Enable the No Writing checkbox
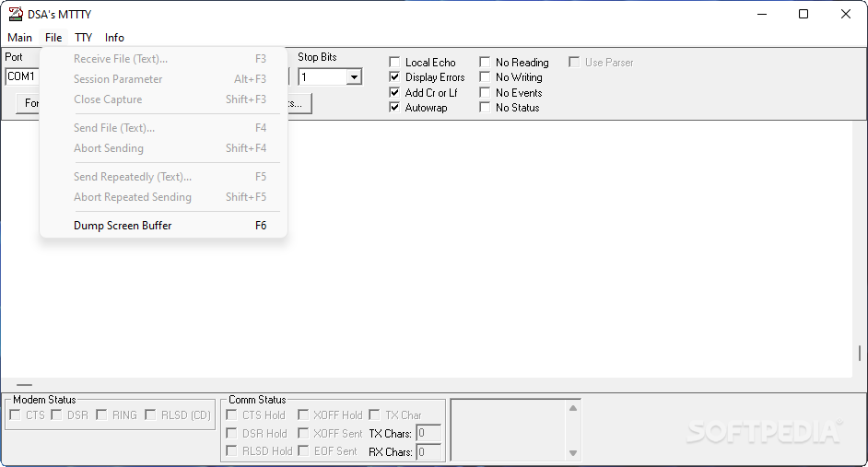The width and height of the screenshot is (868, 467). (x=485, y=76)
